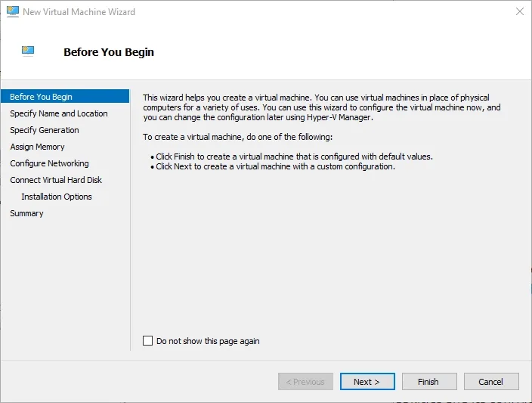Click the 'Do not show this page again' label
Viewport: 532px width, 403px height.
(208, 341)
